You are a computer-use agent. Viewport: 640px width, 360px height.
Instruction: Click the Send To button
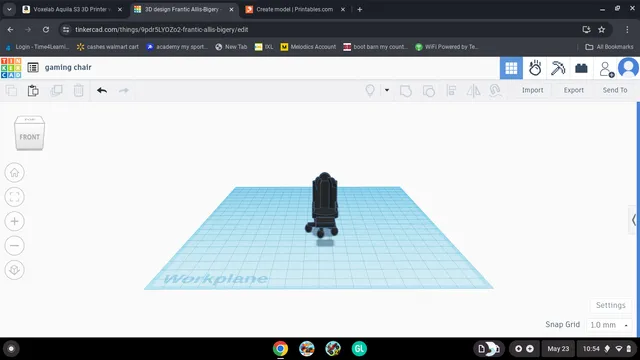tap(615, 90)
